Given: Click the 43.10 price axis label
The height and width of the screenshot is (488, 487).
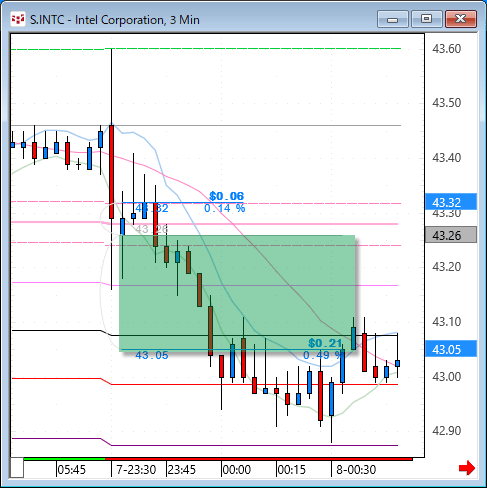Looking at the screenshot, I should [447, 322].
